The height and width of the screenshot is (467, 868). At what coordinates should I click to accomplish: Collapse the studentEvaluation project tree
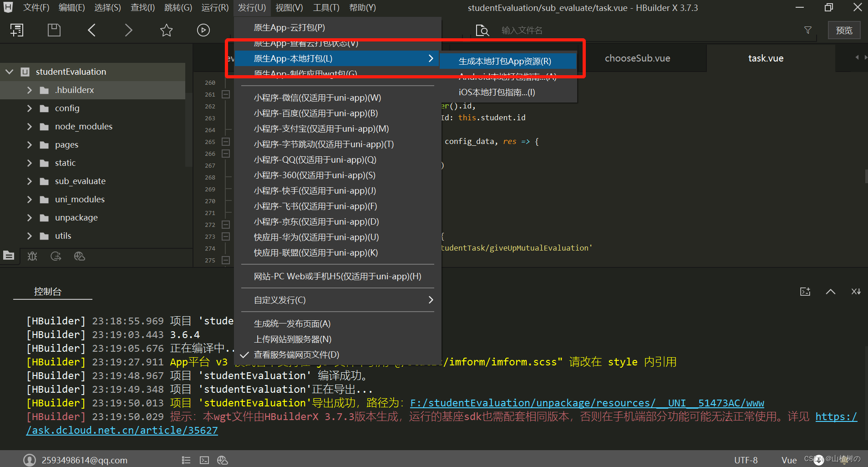coord(9,72)
